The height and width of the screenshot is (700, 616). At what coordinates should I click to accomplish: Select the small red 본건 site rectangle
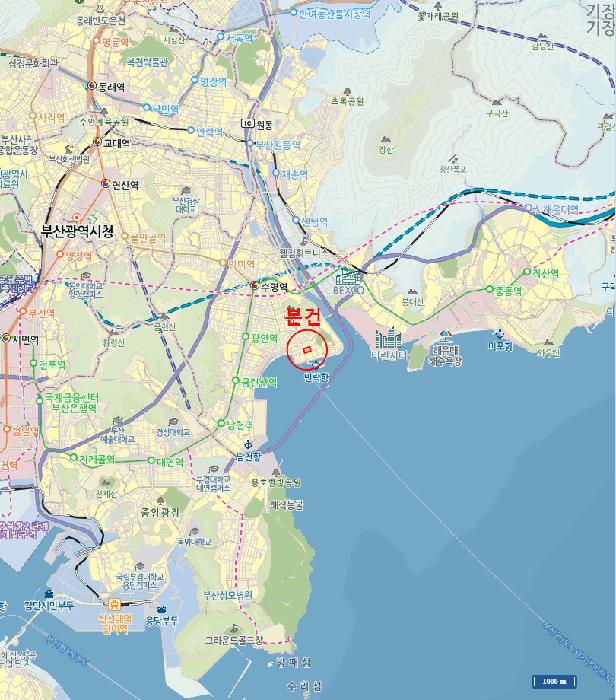coord(307,350)
